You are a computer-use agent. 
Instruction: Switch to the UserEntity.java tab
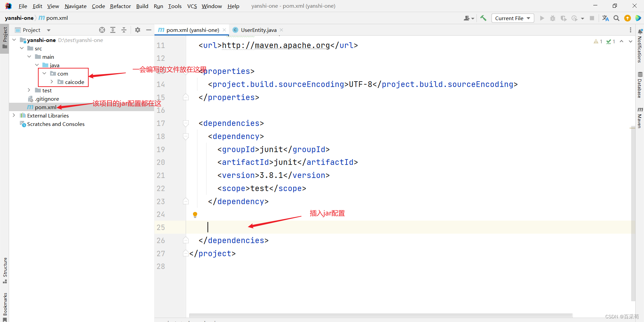[259, 30]
